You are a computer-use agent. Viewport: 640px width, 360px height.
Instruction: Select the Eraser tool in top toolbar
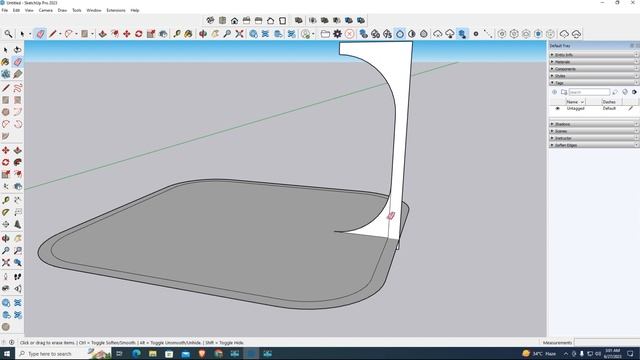pos(40,34)
